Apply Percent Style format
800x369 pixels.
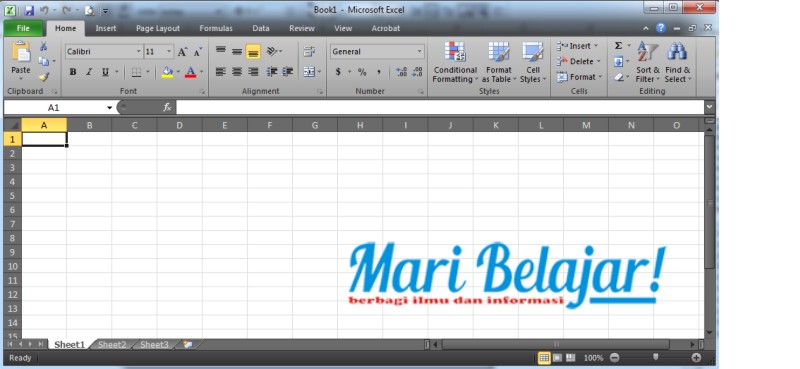pos(362,72)
